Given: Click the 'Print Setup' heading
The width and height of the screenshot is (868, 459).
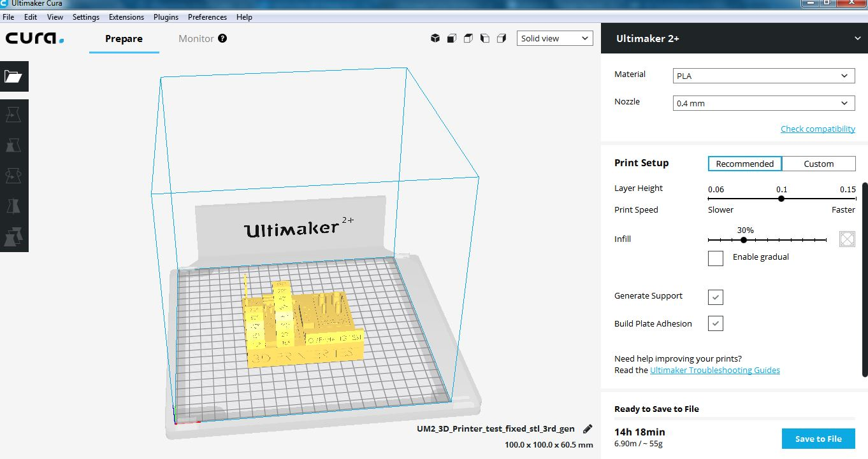Looking at the screenshot, I should click(x=642, y=162).
